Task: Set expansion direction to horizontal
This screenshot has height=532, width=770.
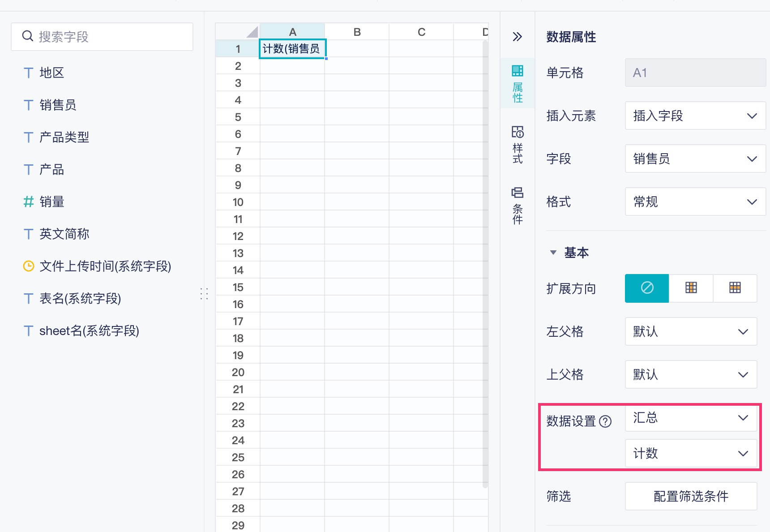Action: tap(735, 288)
